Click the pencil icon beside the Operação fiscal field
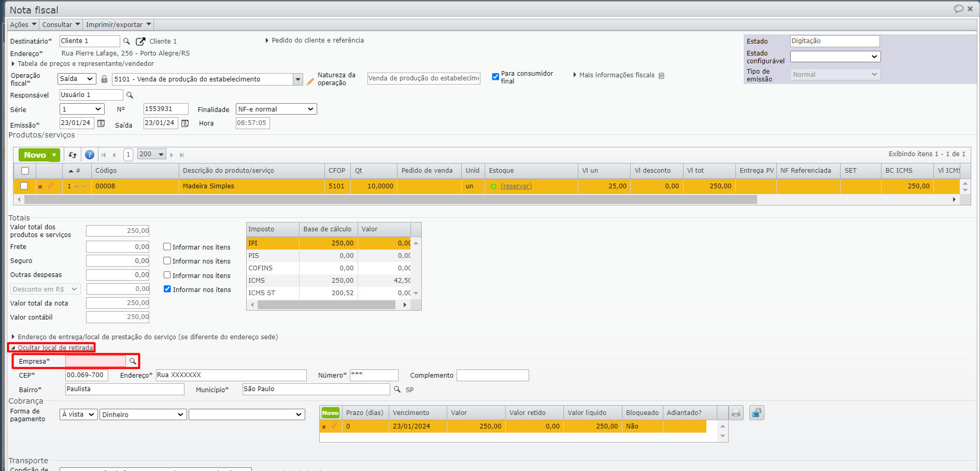 [310, 81]
